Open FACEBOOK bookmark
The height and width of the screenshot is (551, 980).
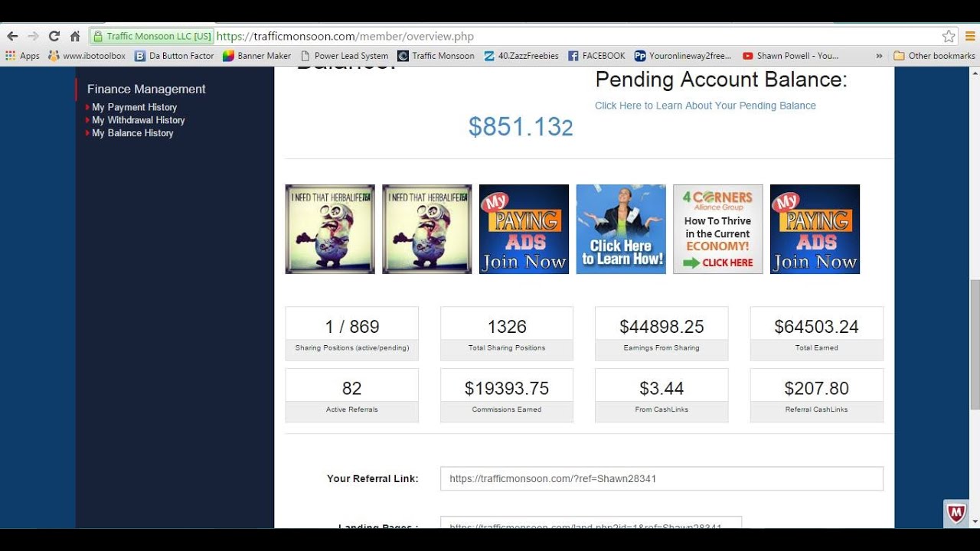click(x=596, y=56)
